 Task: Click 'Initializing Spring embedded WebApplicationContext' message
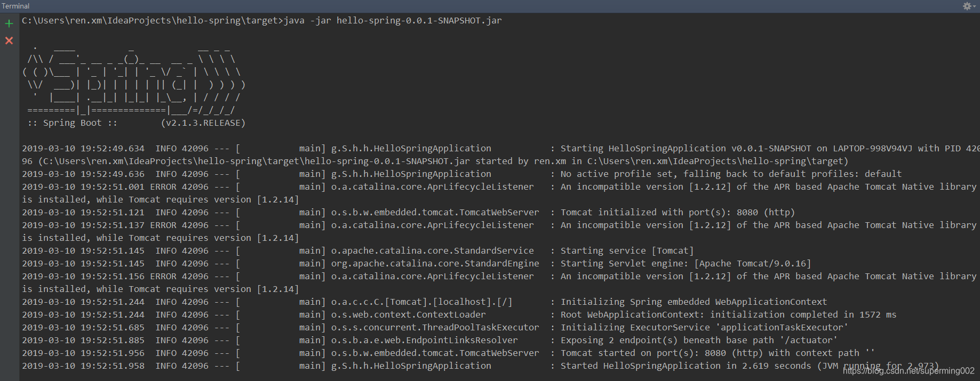[x=694, y=302]
